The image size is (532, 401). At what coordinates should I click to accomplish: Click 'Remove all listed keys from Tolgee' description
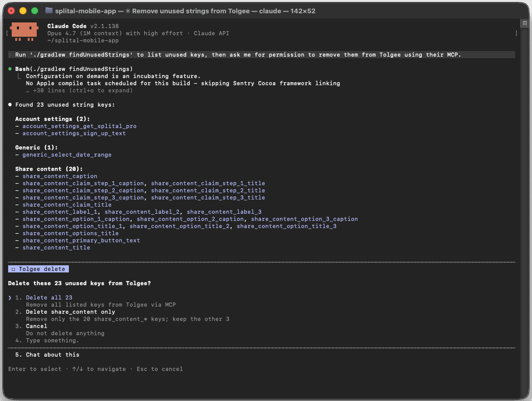tap(101, 305)
